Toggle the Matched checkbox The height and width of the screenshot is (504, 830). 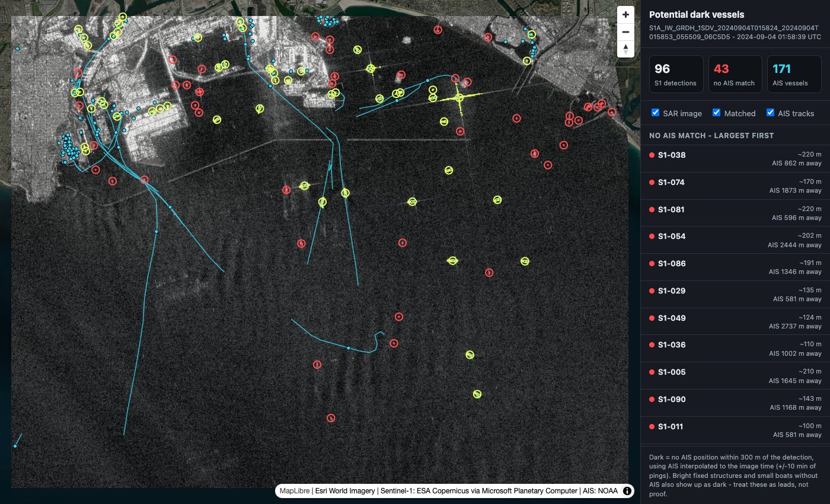(716, 113)
